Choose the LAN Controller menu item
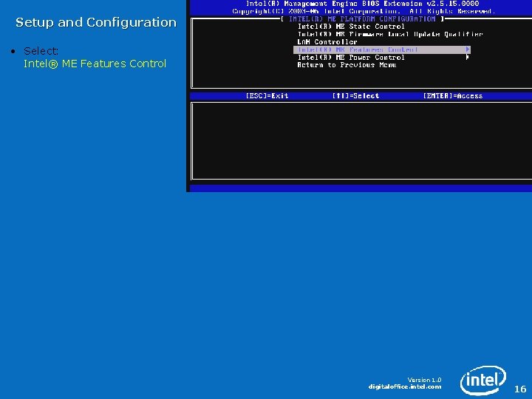Image resolution: width=532 pixels, height=399 pixels. [x=327, y=42]
